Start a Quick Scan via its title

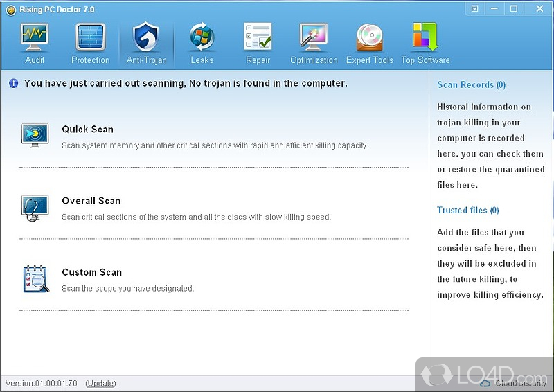[x=87, y=130]
